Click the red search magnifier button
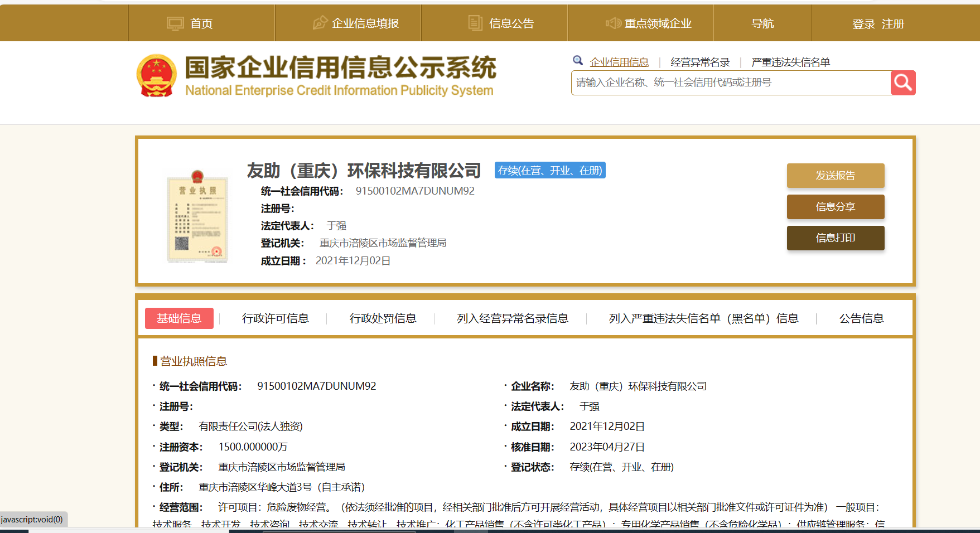 coord(903,83)
